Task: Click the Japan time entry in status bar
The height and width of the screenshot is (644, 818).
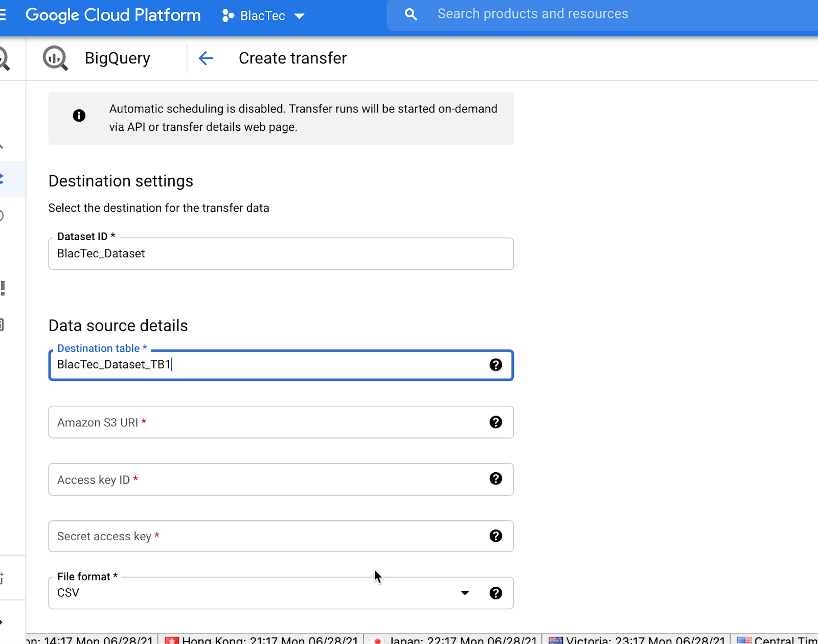Action: (x=455, y=640)
